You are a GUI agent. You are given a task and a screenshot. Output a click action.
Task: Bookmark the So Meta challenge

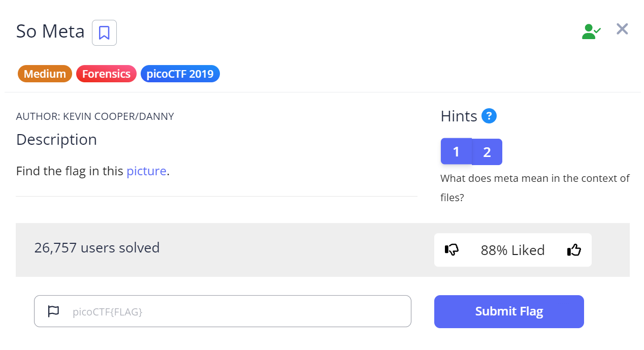click(x=104, y=33)
